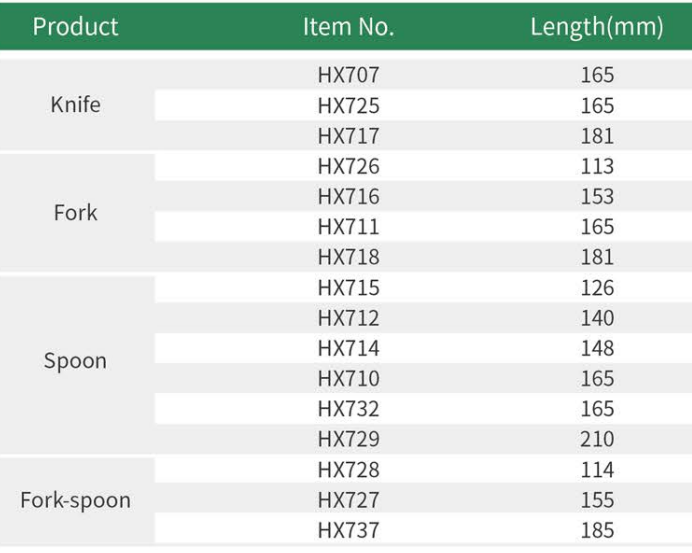Click the 113 length value
Screen dimensions: 692x553
597,166
